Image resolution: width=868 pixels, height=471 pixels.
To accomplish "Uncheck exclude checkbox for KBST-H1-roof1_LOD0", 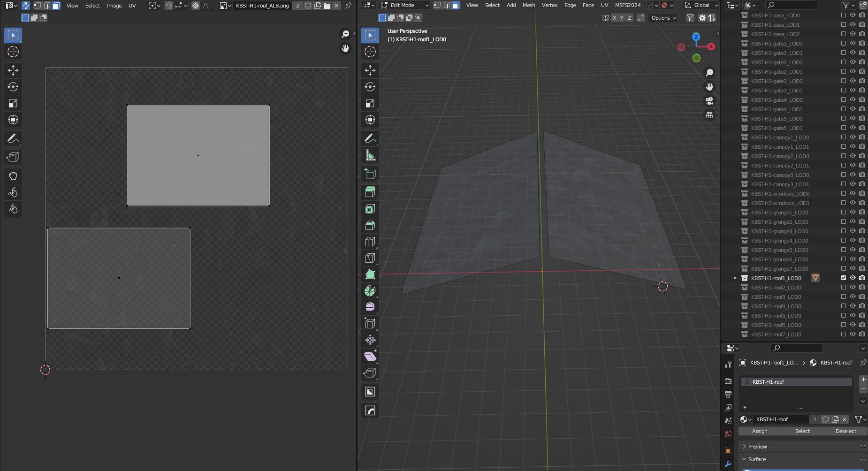I will [844, 278].
